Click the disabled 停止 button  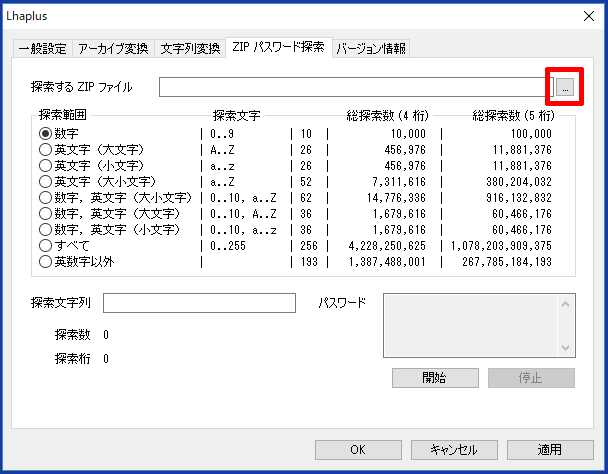531,378
